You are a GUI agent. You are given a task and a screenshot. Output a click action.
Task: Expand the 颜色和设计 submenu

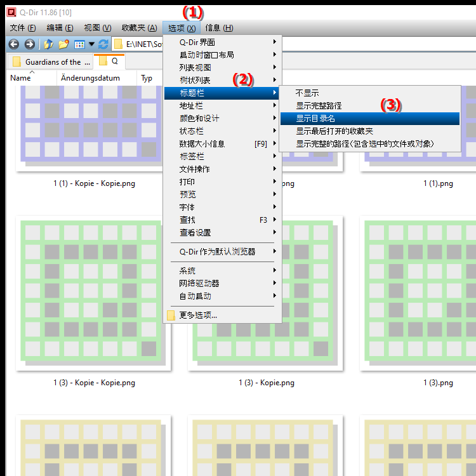coord(223,119)
